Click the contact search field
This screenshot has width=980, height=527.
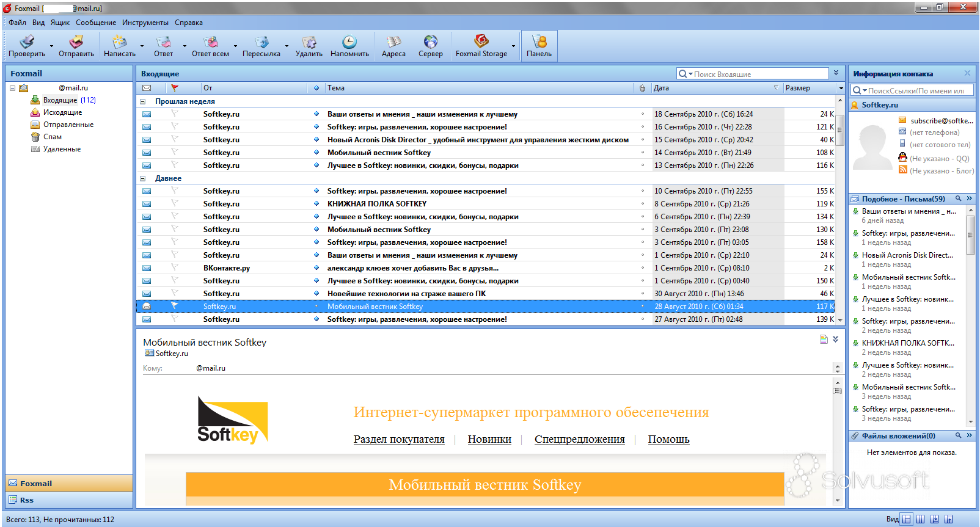coord(912,90)
